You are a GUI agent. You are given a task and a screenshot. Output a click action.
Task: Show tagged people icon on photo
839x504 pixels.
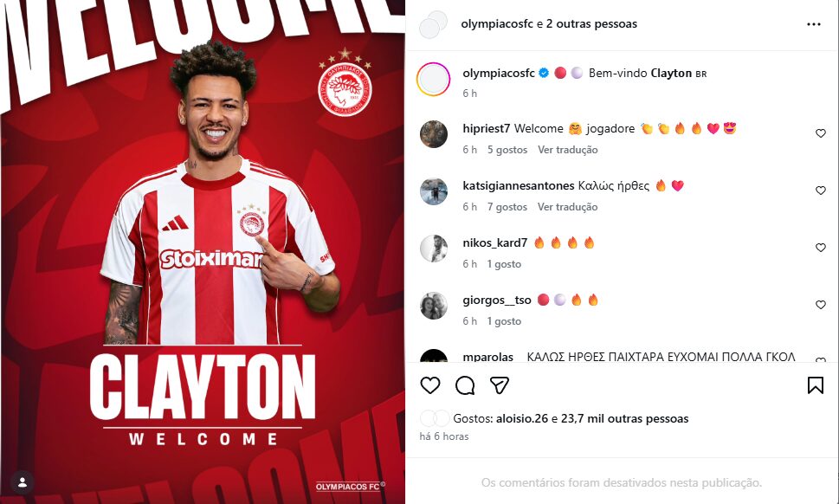pyautogui.click(x=23, y=482)
